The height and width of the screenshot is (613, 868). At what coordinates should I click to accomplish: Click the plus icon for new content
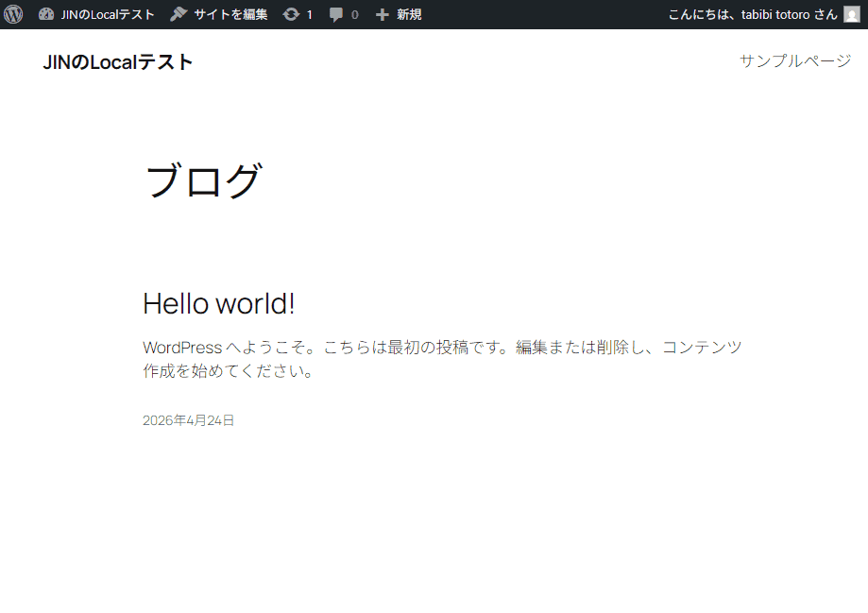click(x=382, y=14)
